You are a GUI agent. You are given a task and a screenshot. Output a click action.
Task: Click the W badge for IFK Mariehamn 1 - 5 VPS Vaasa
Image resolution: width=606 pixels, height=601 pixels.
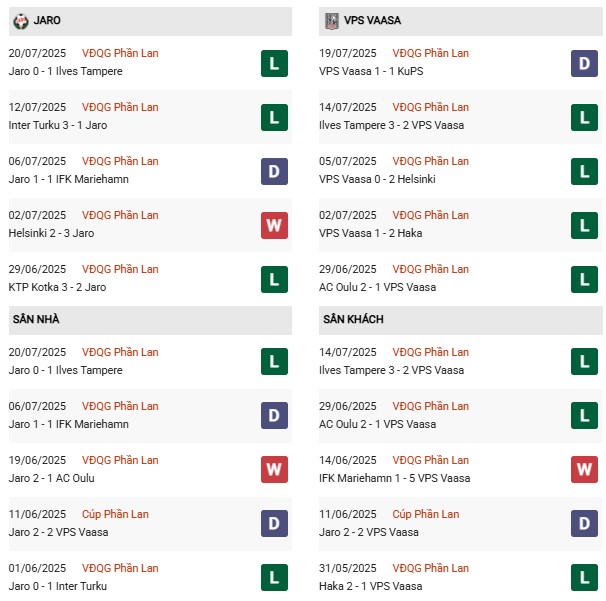pyautogui.click(x=584, y=470)
